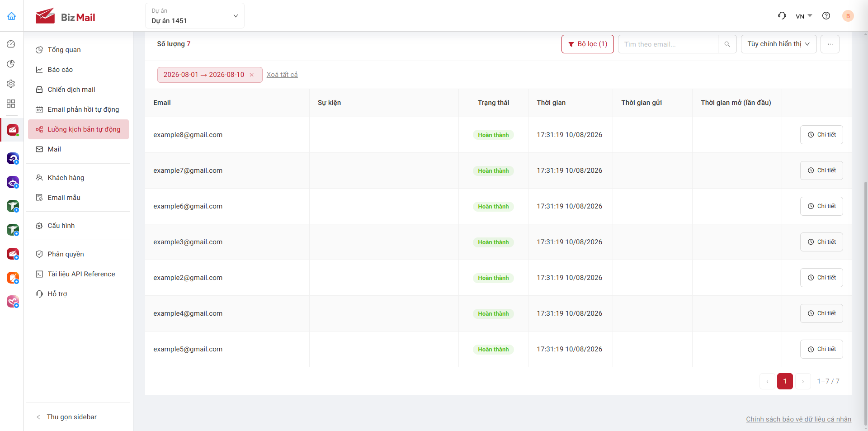The height and width of the screenshot is (431, 868).
Task: Click the home icon in top-left corner
Action: (x=12, y=16)
